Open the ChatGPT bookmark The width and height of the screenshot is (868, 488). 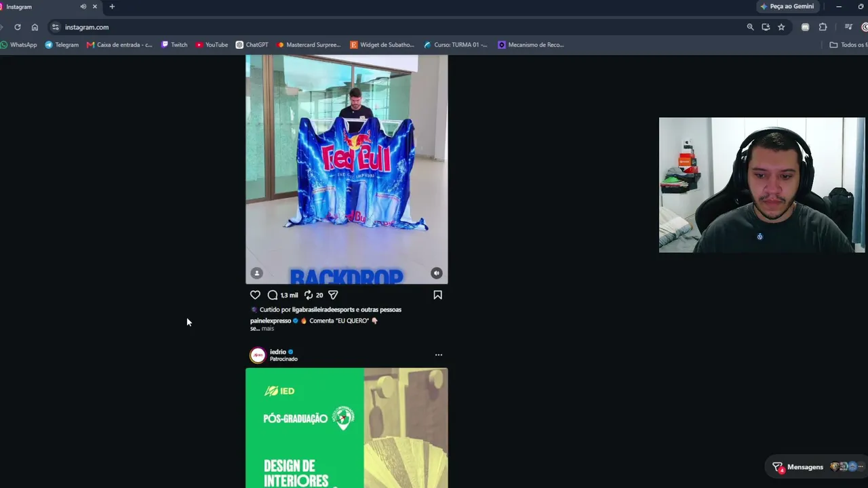pos(252,45)
